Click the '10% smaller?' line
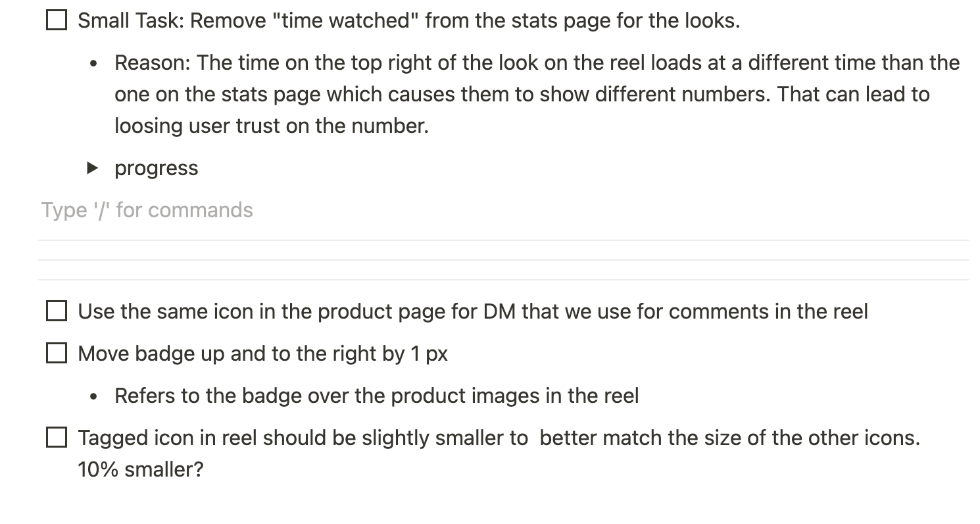 click(141, 469)
